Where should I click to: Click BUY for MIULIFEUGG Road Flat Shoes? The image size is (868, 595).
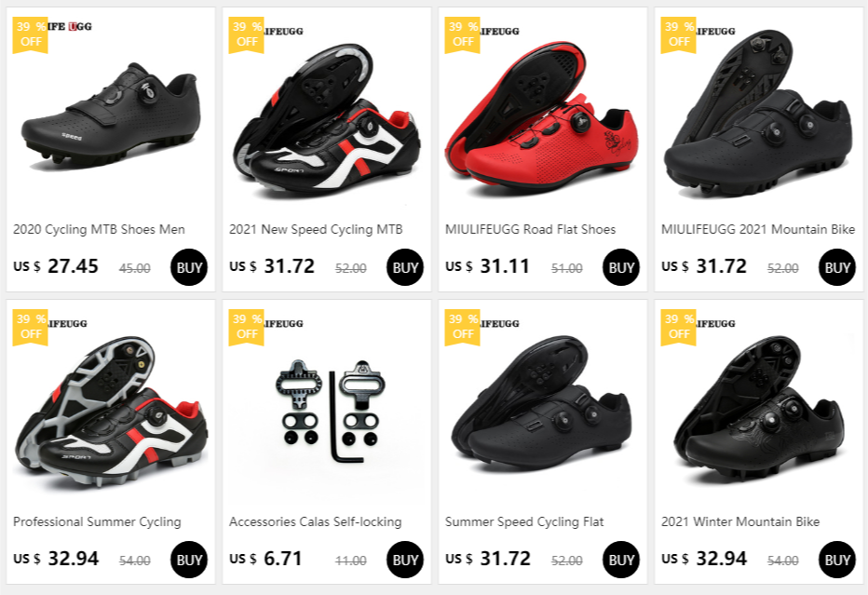[620, 267]
